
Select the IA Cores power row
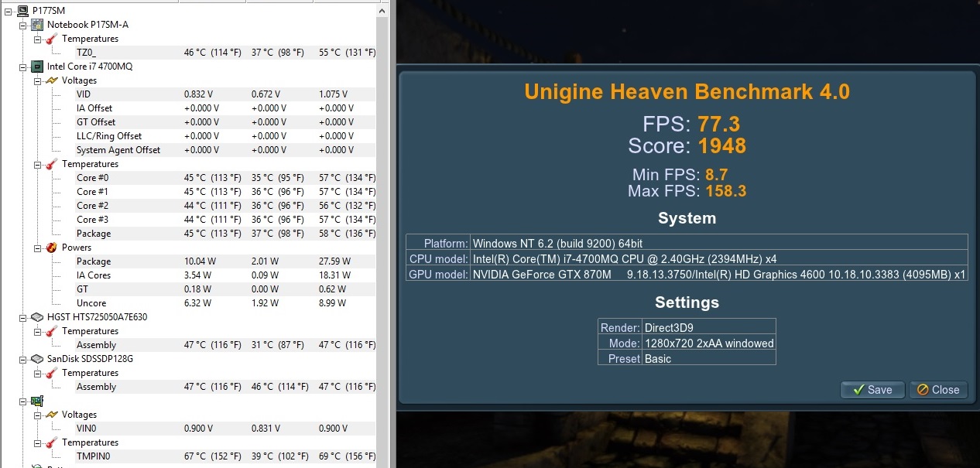coord(224,275)
